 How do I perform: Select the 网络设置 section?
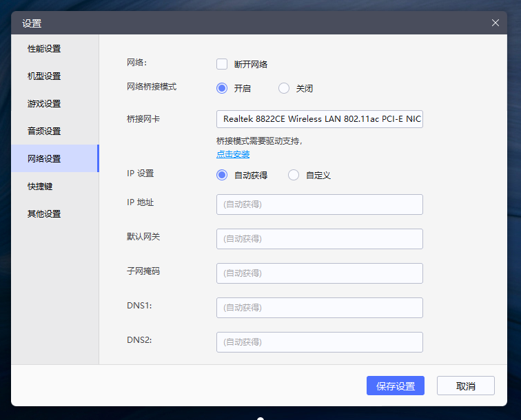click(55, 158)
